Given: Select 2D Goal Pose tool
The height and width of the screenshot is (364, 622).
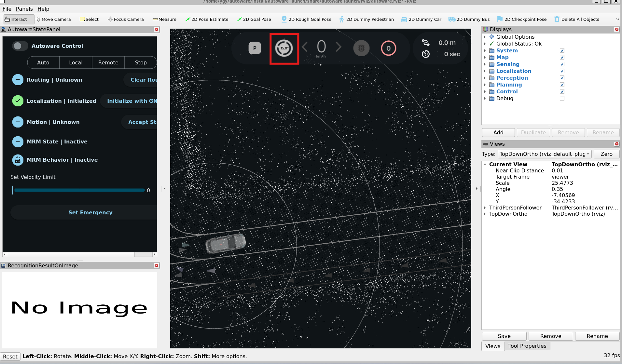Looking at the screenshot, I should point(254,19).
